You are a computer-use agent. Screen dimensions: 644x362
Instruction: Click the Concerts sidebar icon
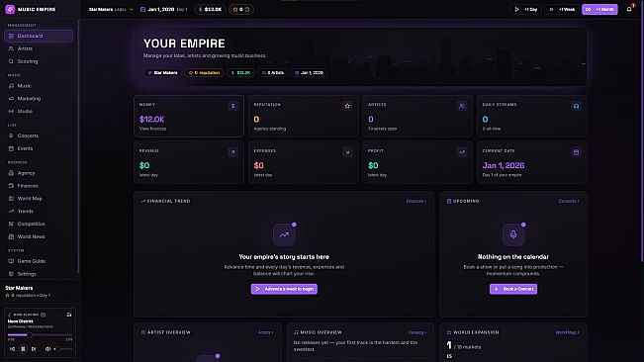11,136
